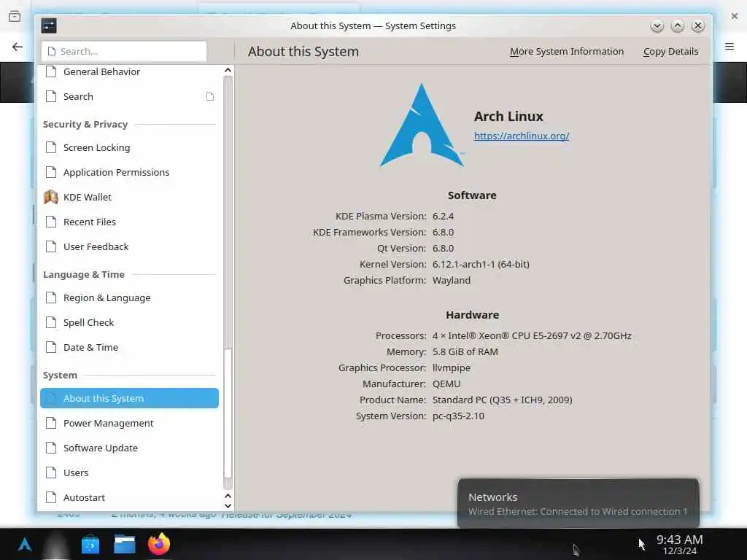Click the KDE Plasma Version value 6.2.4
Image resolution: width=747 pixels, height=560 pixels.
[443, 216]
